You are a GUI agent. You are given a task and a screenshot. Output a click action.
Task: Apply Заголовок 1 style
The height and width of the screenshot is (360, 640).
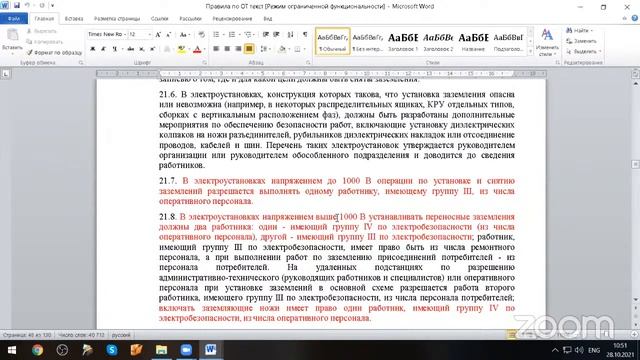point(403,42)
